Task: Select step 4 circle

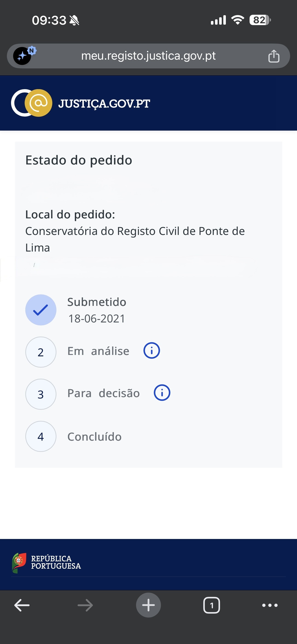Action: coord(41,436)
